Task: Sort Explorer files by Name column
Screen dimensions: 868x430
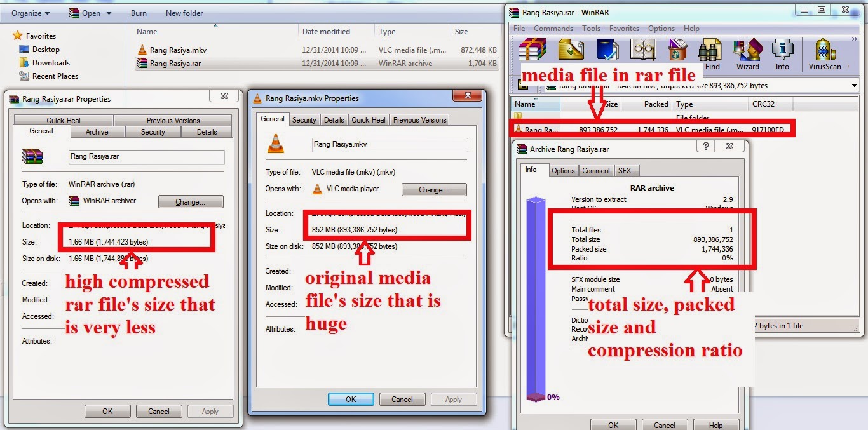Action: (x=215, y=31)
